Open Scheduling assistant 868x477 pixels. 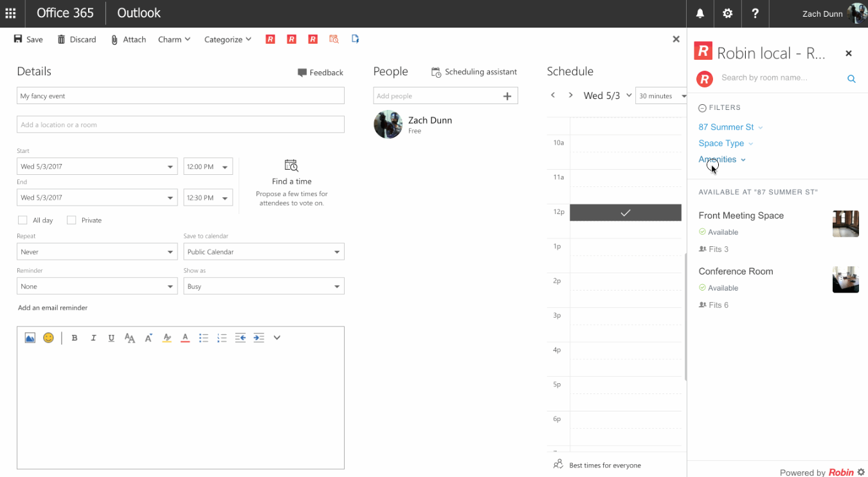(474, 72)
